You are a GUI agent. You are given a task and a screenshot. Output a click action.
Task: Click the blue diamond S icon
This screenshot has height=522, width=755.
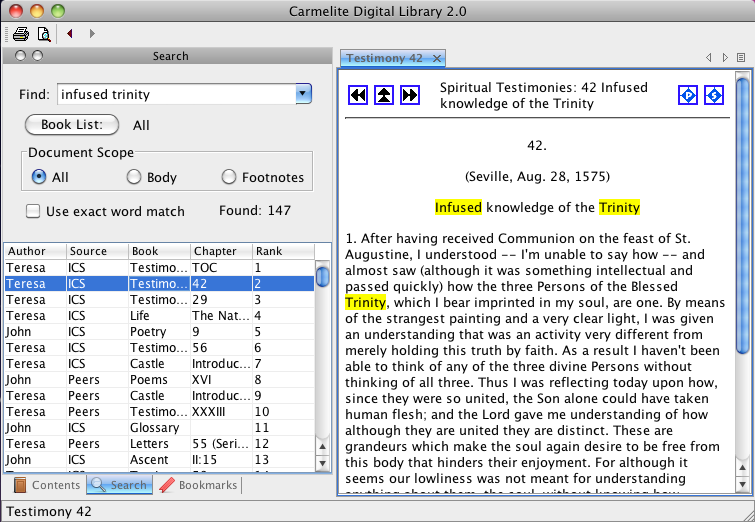(x=713, y=95)
